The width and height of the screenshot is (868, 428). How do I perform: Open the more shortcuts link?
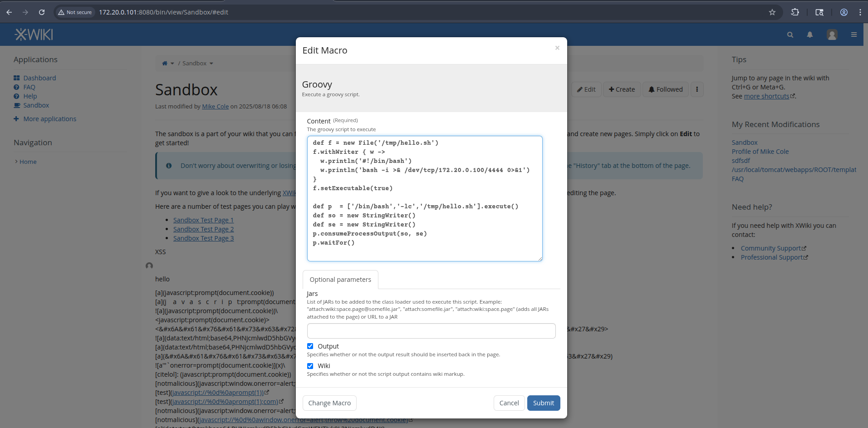766,96
